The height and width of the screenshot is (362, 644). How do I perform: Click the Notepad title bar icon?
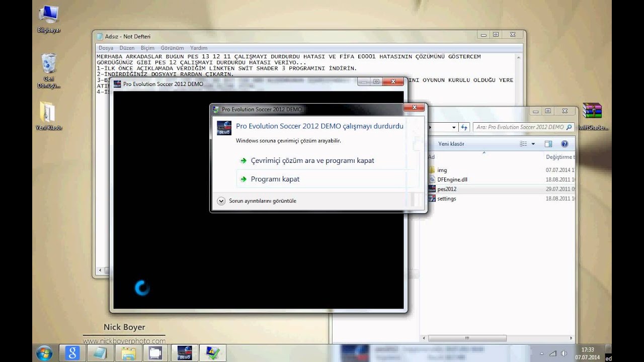click(100, 36)
